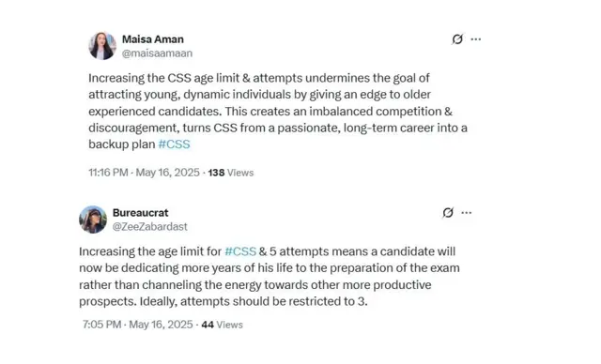Click the @maisaamaan handle
This screenshot has height=364, width=601.
[157, 53]
